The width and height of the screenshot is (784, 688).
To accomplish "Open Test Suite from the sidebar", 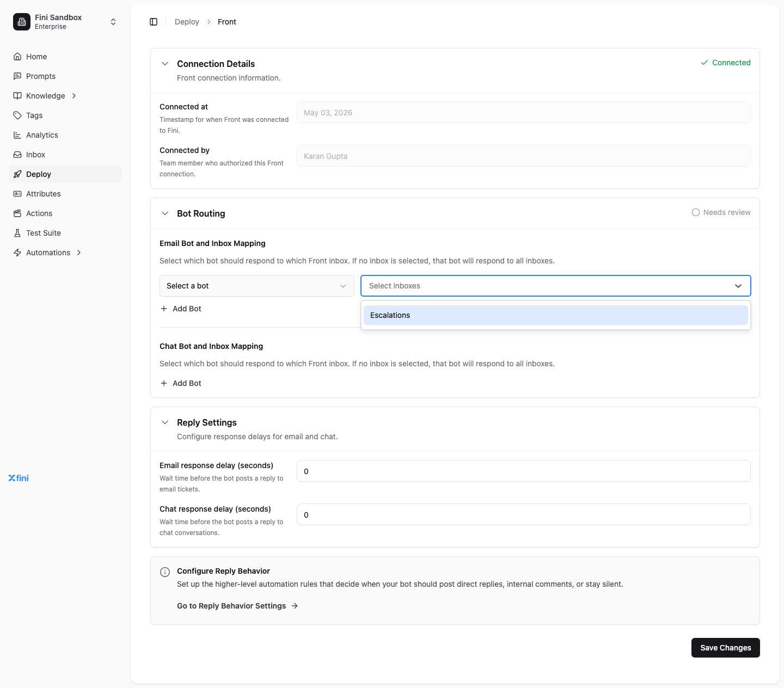I will [66, 233].
